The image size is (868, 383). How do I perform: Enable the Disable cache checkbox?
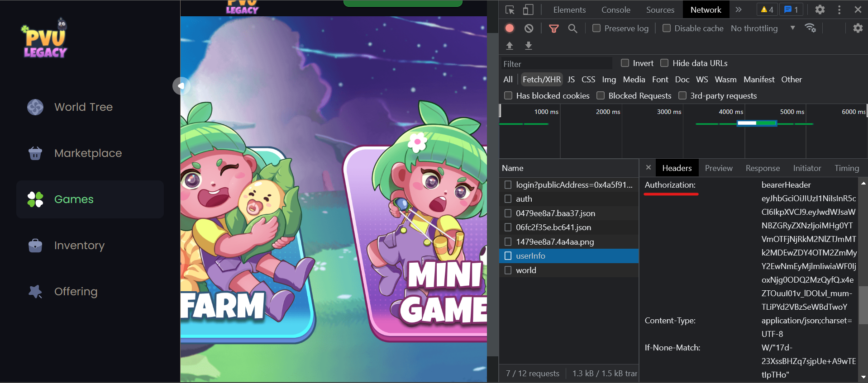point(667,28)
